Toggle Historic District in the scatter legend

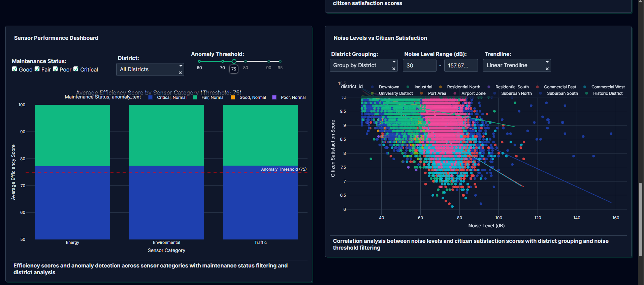(x=604, y=93)
